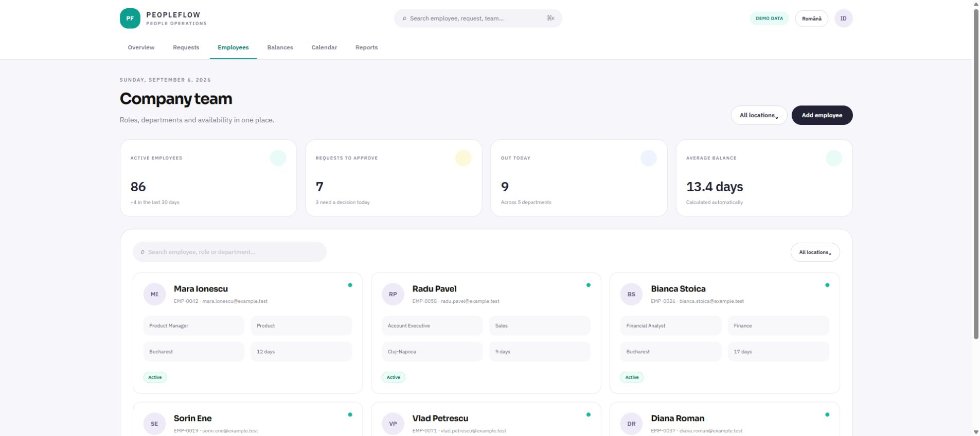This screenshot has width=980, height=436.
Task: Click the 12 days balance field
Action: (x=301, y=352)
